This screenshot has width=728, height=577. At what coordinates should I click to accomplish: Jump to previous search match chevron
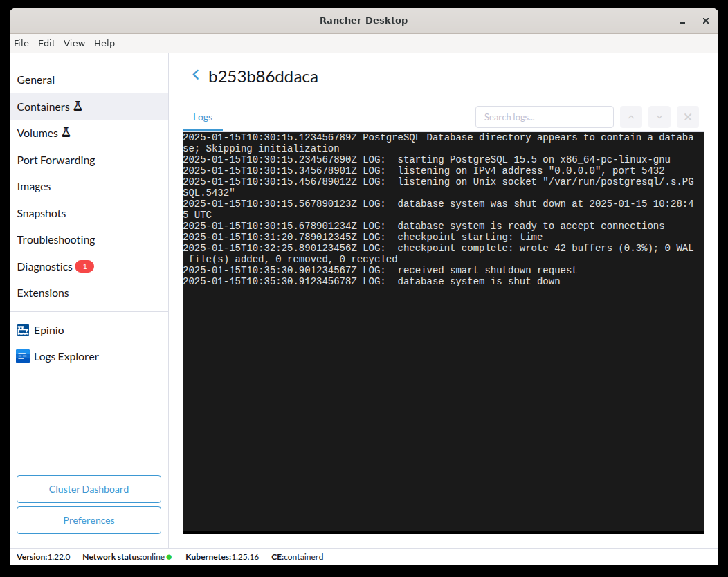630,116
